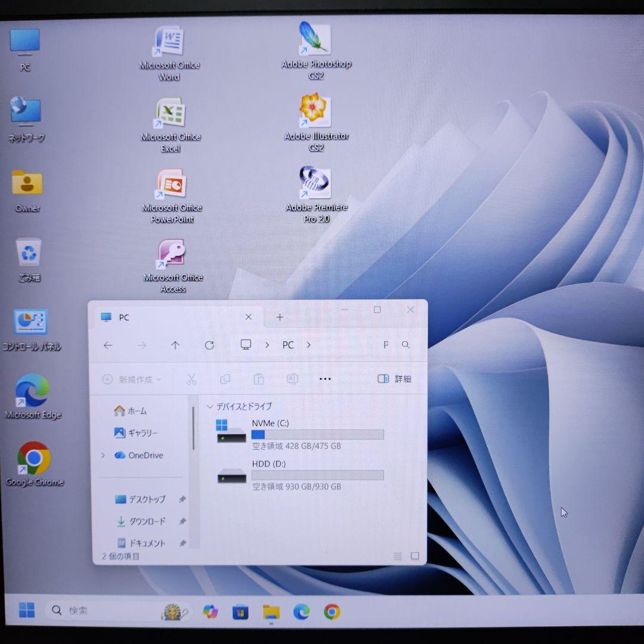Viewport: 644px width, 644px height.
Task: Open the Adobe Illustrator CS2 desktop icon
Action: click(315, 112)
